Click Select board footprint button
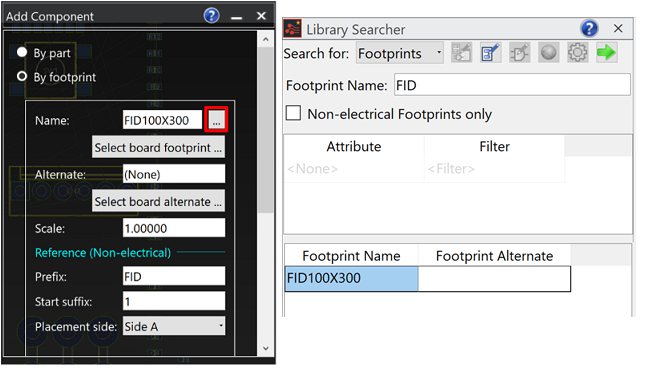 (158, 147)
